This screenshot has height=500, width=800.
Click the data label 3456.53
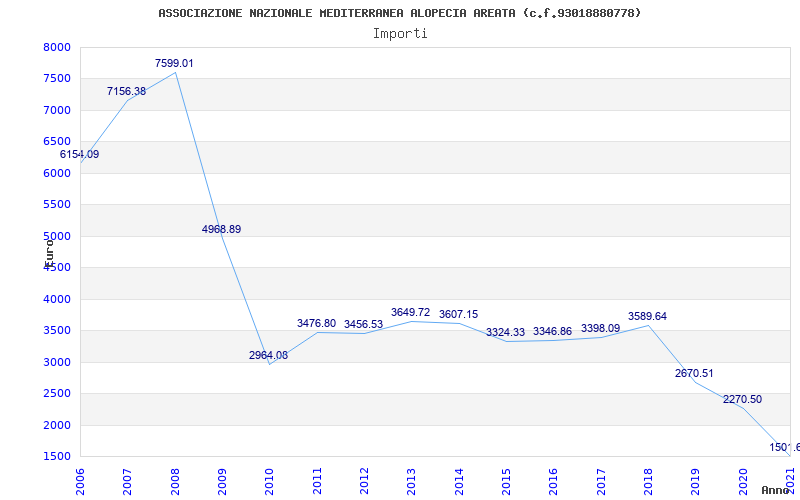point(363,324)
